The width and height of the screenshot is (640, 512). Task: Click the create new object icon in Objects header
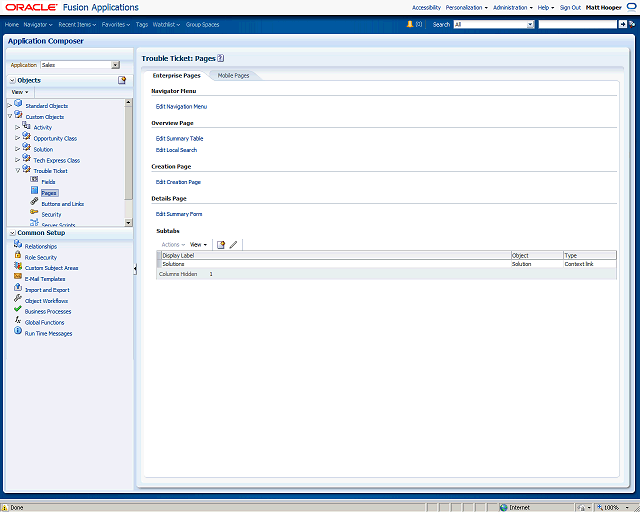(x=122, y=80)
